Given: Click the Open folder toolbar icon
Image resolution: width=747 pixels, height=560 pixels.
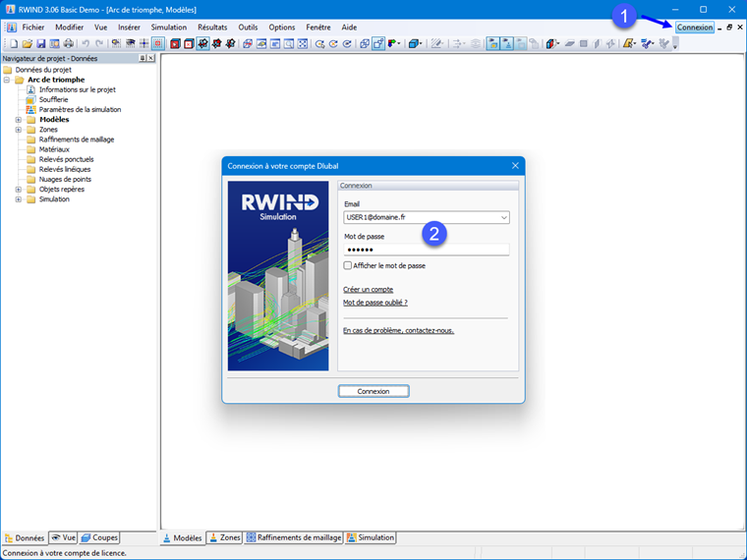Looking at the screenshot, I should (x=28, y=44).
